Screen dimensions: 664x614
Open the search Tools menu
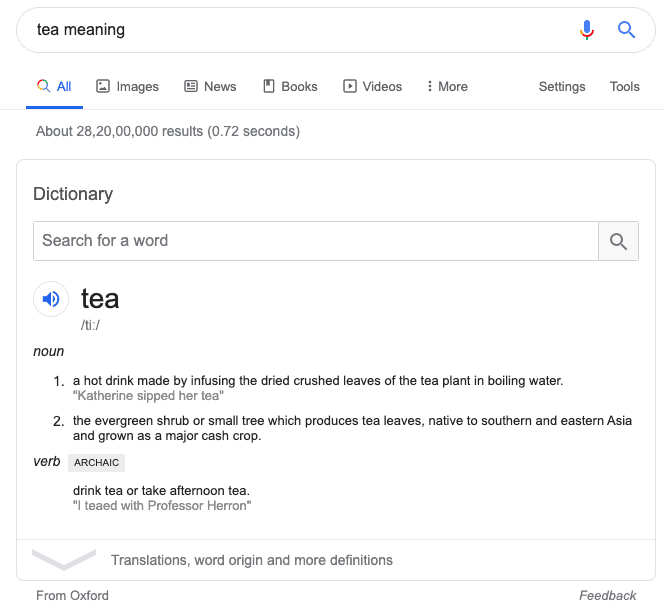[x=625, y=86]
